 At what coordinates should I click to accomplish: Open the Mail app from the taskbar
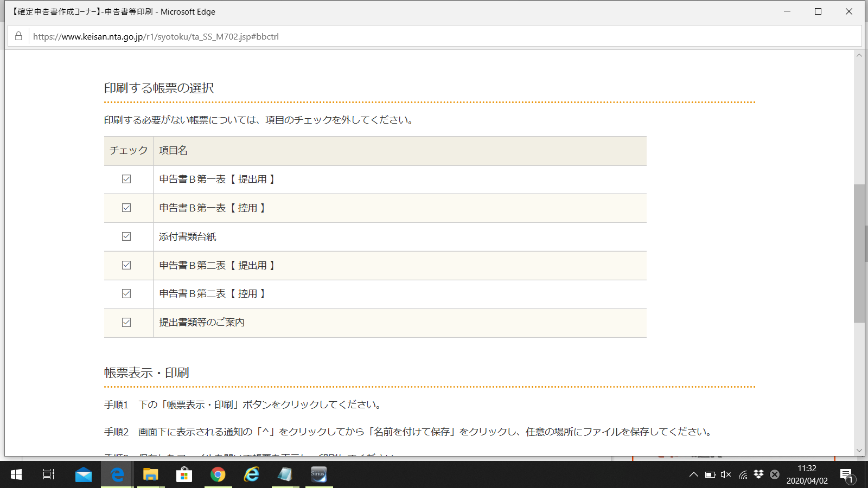click(x=84, y=474)
